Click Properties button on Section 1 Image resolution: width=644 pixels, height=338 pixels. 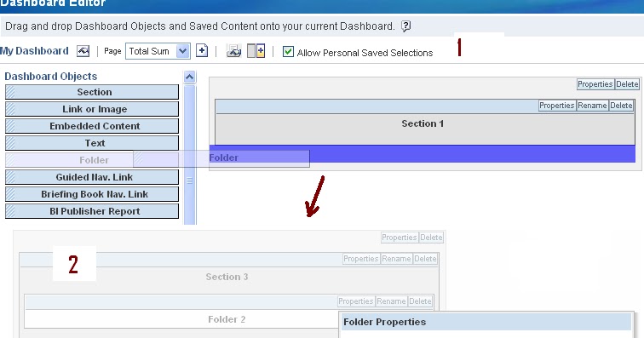[556, 106]
